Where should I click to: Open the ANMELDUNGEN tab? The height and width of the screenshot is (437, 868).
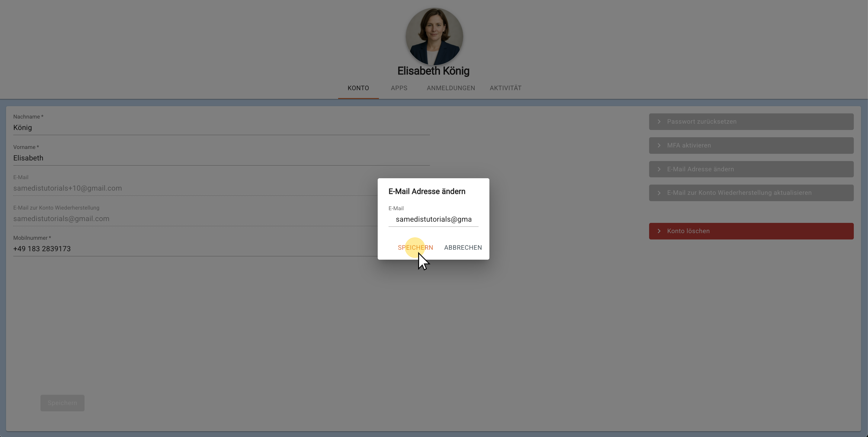point(450,88)
